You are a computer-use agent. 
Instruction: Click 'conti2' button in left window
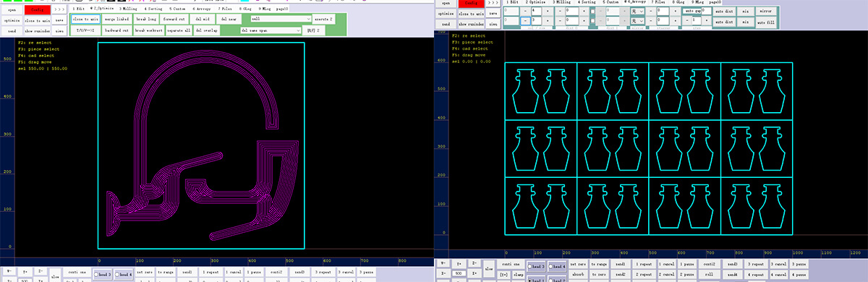tap(276, 272)
